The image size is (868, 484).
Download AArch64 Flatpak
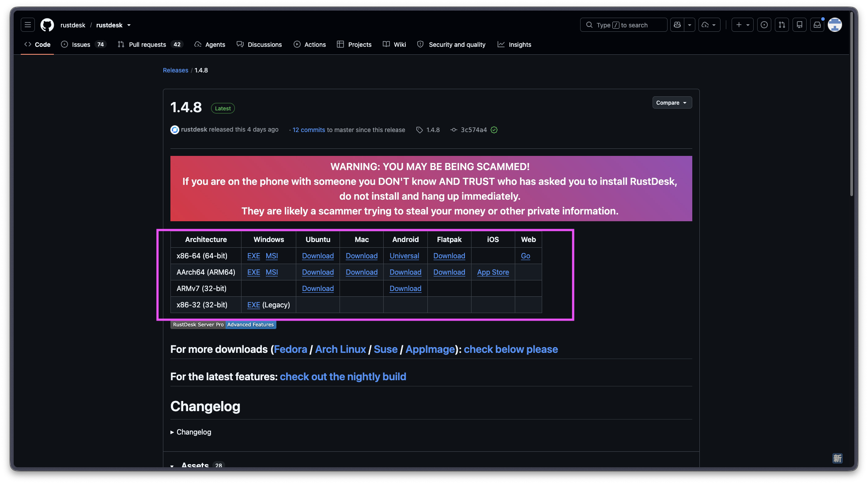pyautogui.click(x=449, y=272)
